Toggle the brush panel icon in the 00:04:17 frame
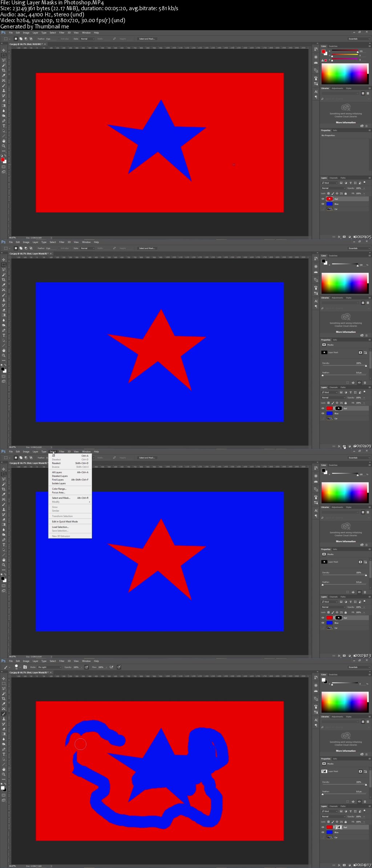The width and height of the screenshot is (372, 868). [25, 667]
